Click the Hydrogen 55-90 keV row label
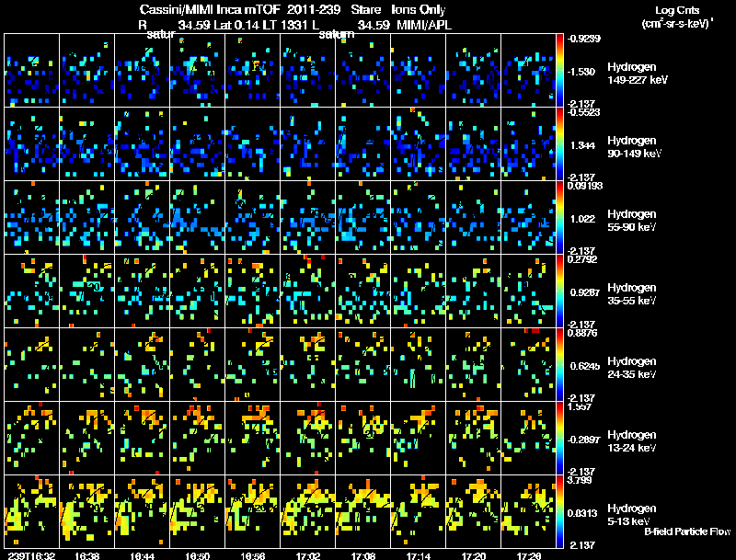 tap(631, 221)
